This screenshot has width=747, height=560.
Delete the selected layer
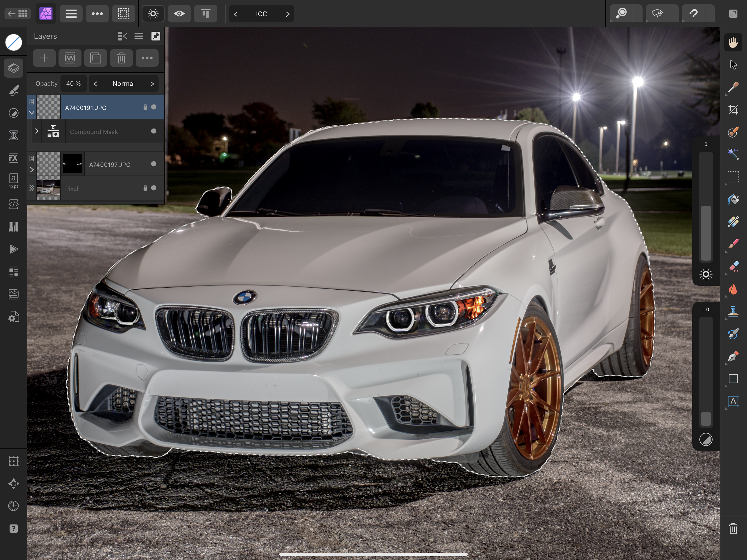121,58
